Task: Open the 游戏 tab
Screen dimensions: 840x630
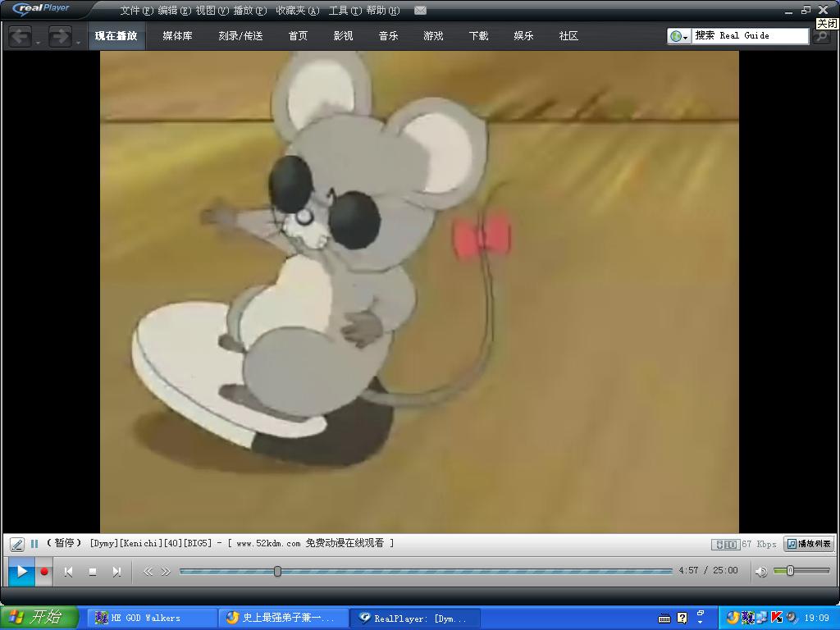Action: (433, 36)
